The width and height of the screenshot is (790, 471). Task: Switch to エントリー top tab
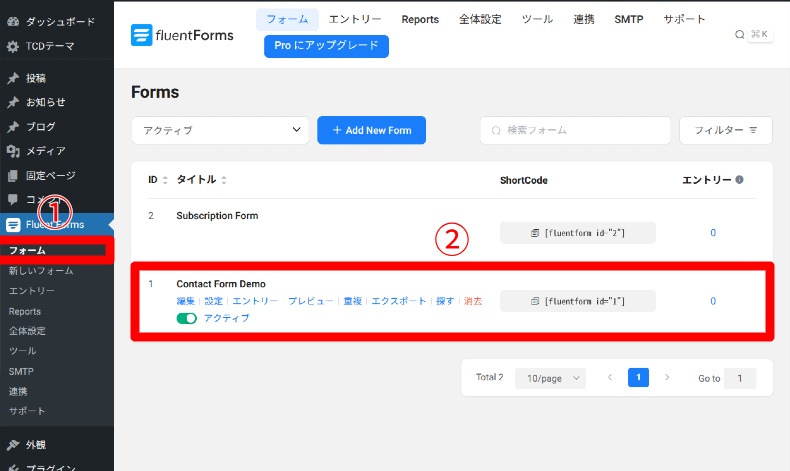pos(355,20)
